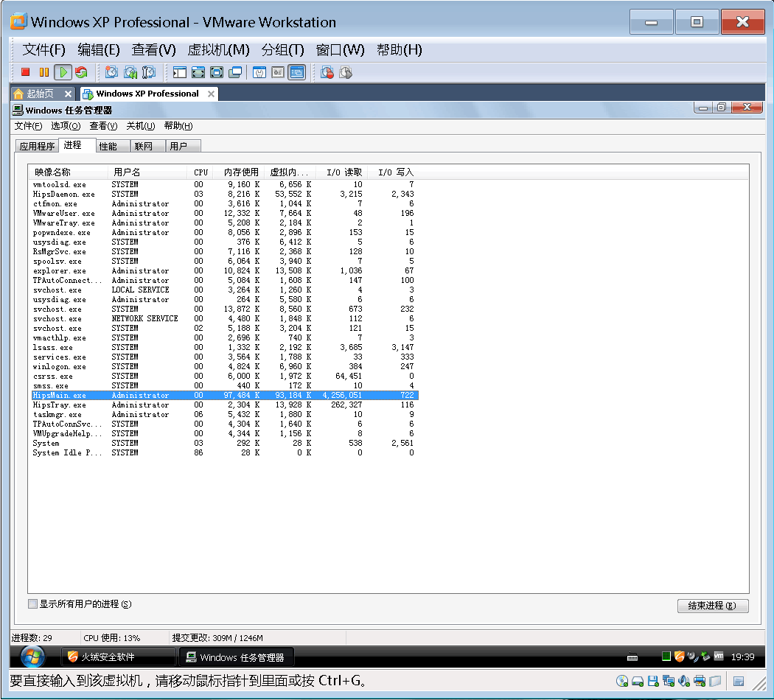774x700 pixels.
Task: Click the safely remove hardware tray icon
Action: point(705,656)
